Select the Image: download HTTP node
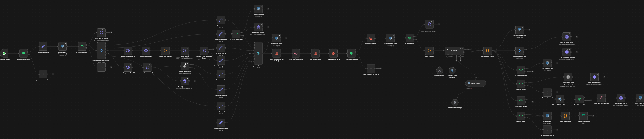The height and width of the screenshot is (139, 644). point(146,51)
